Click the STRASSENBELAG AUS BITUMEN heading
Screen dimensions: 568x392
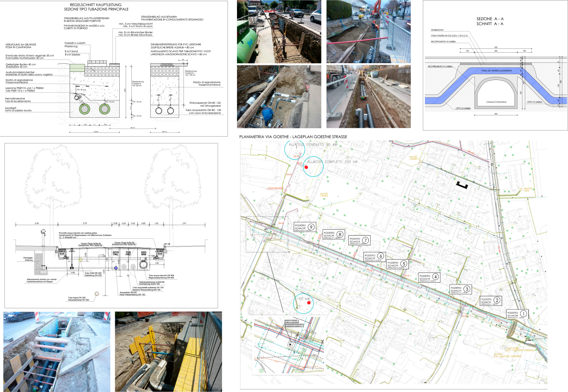[172, 18]
